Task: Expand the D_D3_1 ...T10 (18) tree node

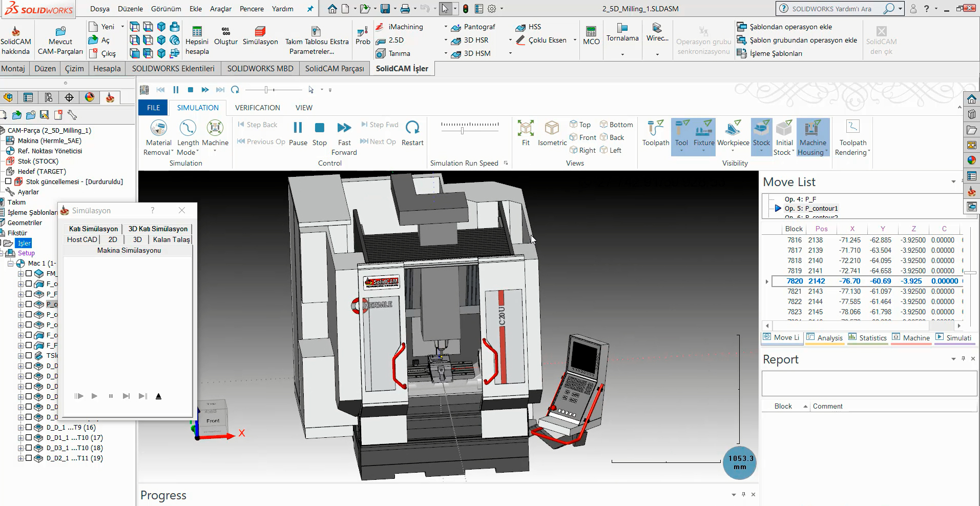Action: (x=20, y=448)
